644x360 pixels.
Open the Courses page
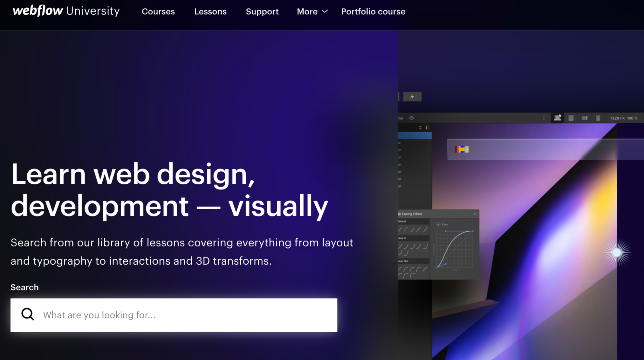click(158, 12)
